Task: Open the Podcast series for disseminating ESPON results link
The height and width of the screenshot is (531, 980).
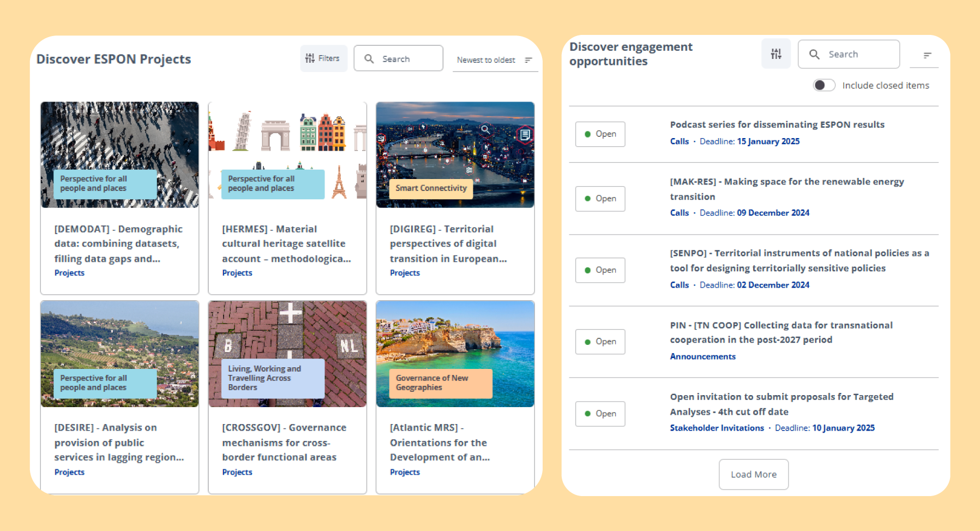Action: (777, 124)
